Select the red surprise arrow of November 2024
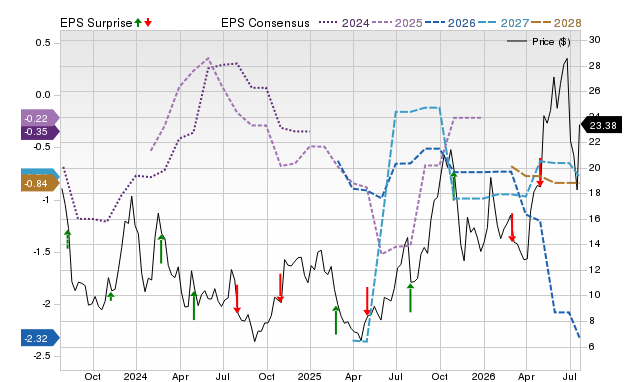The width and height of the screenshot is (640, 382). (x=280, y=288)
